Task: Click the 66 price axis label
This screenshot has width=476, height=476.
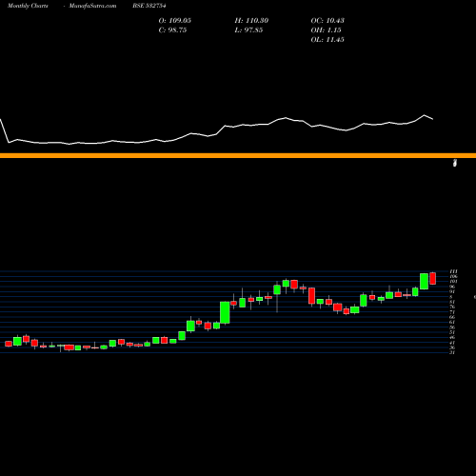Action: [452, 317]
